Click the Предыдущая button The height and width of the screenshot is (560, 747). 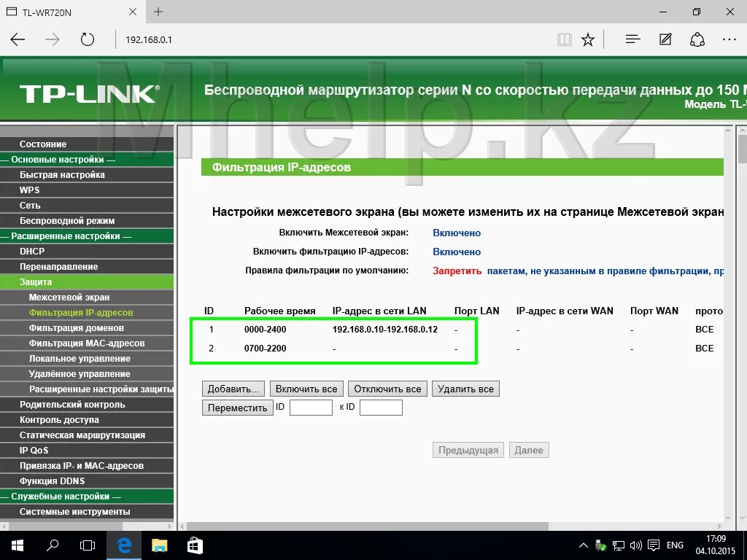pyautogui.click(x=468, y=450)
